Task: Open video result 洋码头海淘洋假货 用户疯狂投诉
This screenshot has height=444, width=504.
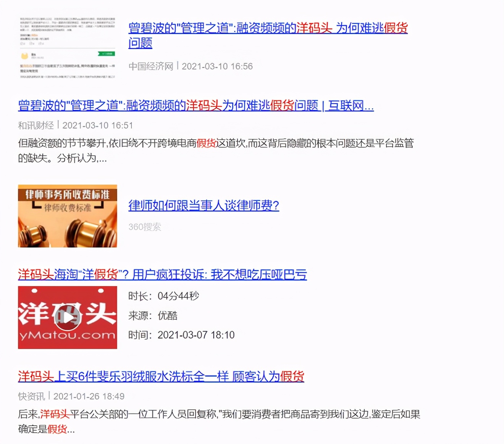Action: 163,275
